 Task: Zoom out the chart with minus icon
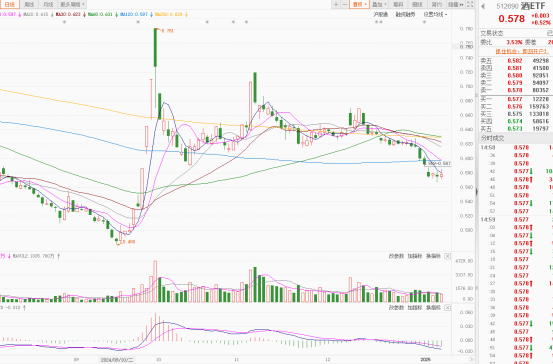tap(345, 4)
